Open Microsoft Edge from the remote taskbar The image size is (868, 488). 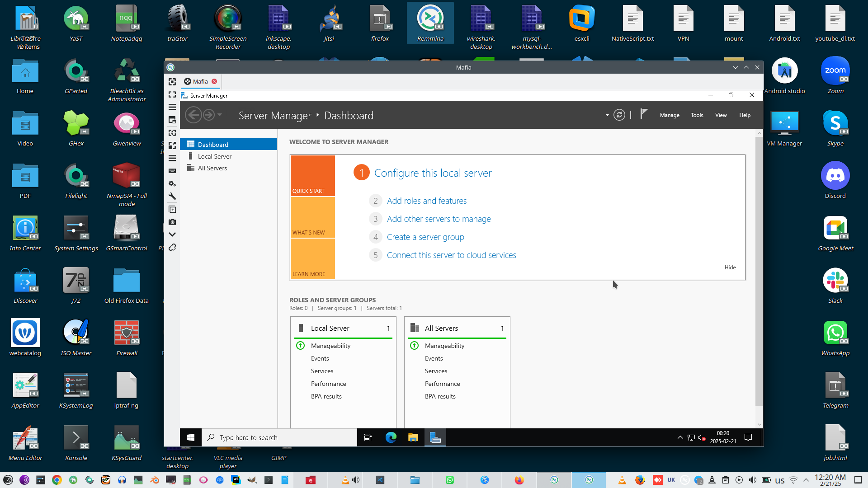point(391,437)
